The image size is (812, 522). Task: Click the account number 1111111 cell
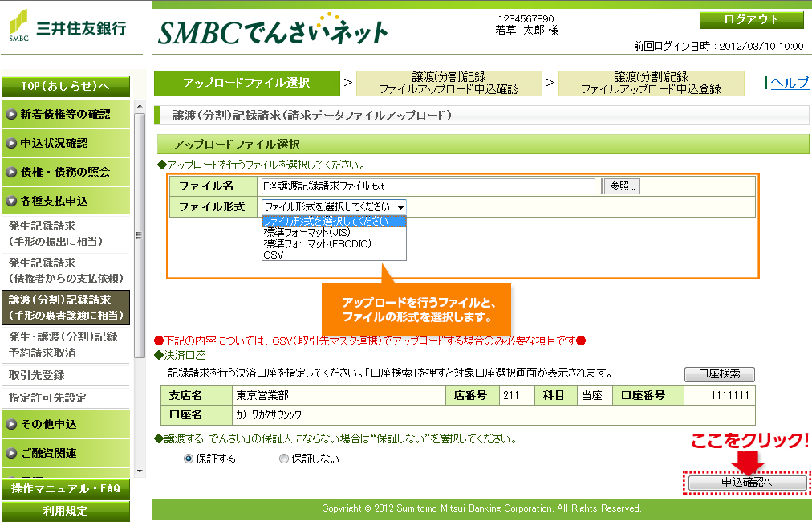[x=719, y=396]
